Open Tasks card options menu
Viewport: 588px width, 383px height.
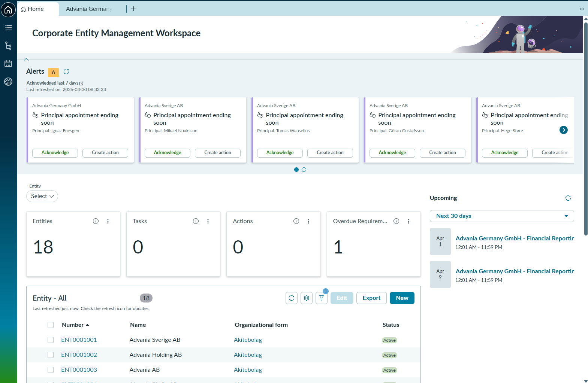(208, 221)
